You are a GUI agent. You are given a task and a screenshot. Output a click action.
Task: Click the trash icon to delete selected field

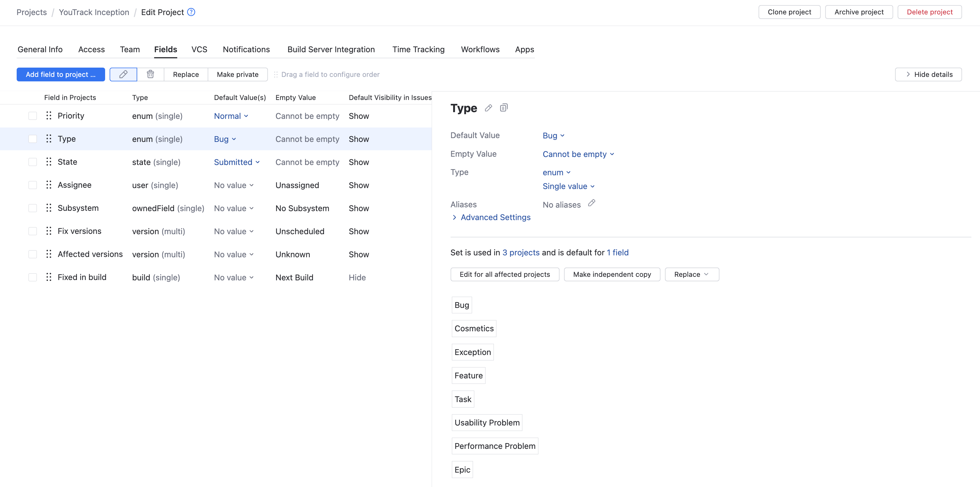pyautogui.click(x=150, y=74)
